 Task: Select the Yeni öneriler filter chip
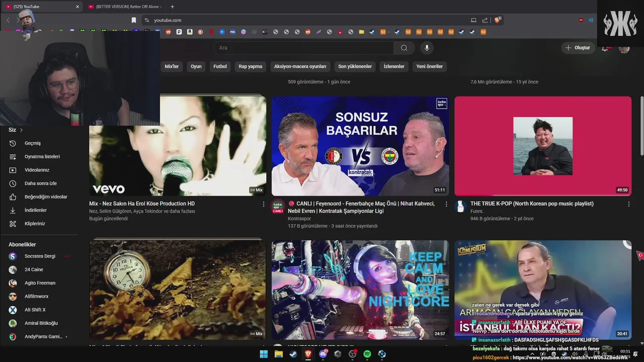pyautogui.click(x=429, y=66)
